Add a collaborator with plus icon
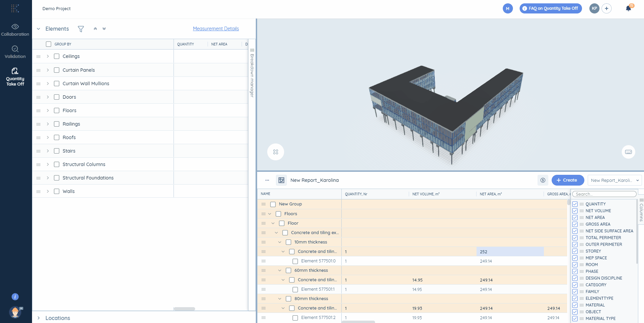Image resolution: width=644 pixels, height=323 pixels. tap(607, 8)
